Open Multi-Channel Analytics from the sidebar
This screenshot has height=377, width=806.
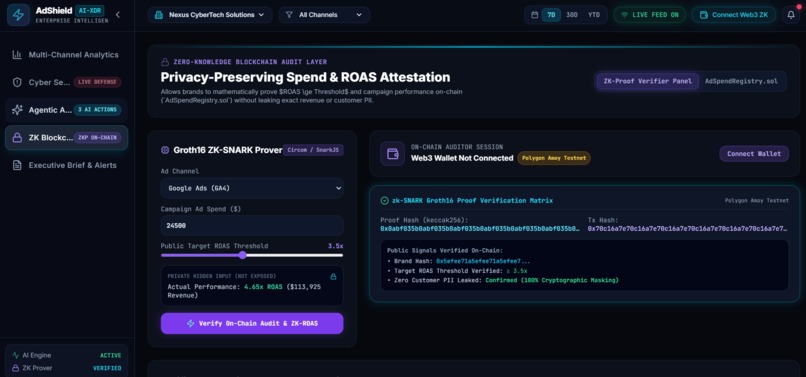coord(67,55)
